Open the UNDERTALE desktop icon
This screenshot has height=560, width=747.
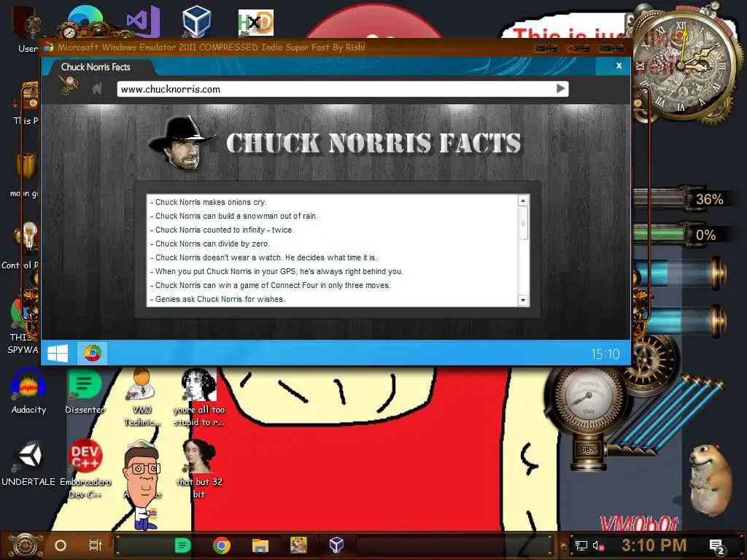28,463
